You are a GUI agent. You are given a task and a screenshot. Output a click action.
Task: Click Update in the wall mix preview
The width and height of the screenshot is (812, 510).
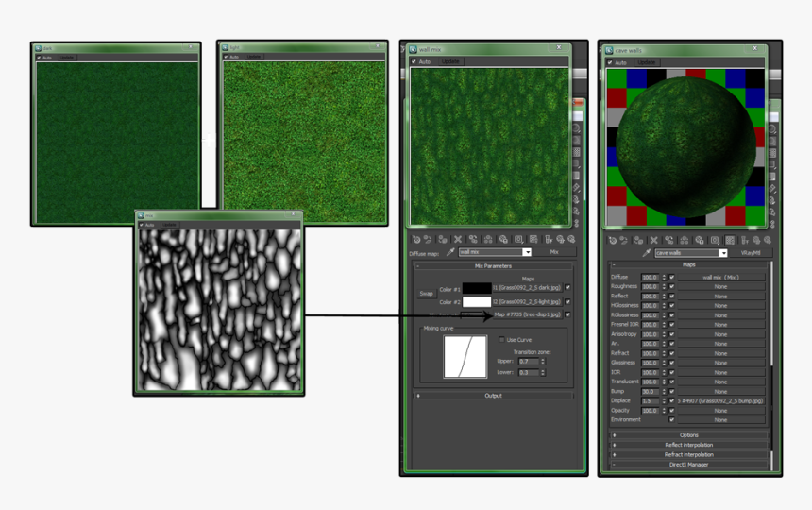[x=450, y=61]
